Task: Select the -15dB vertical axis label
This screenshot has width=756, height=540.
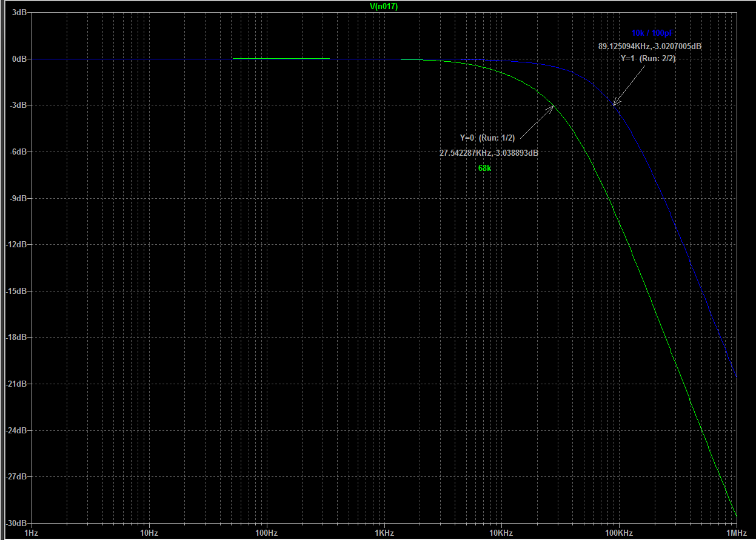Action: click(16, 291)
